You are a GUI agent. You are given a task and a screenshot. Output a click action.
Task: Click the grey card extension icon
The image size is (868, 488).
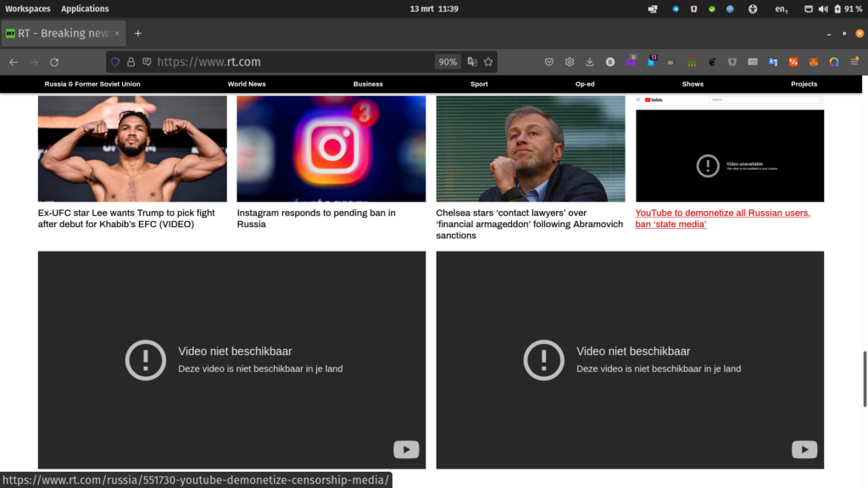(753, 62)
